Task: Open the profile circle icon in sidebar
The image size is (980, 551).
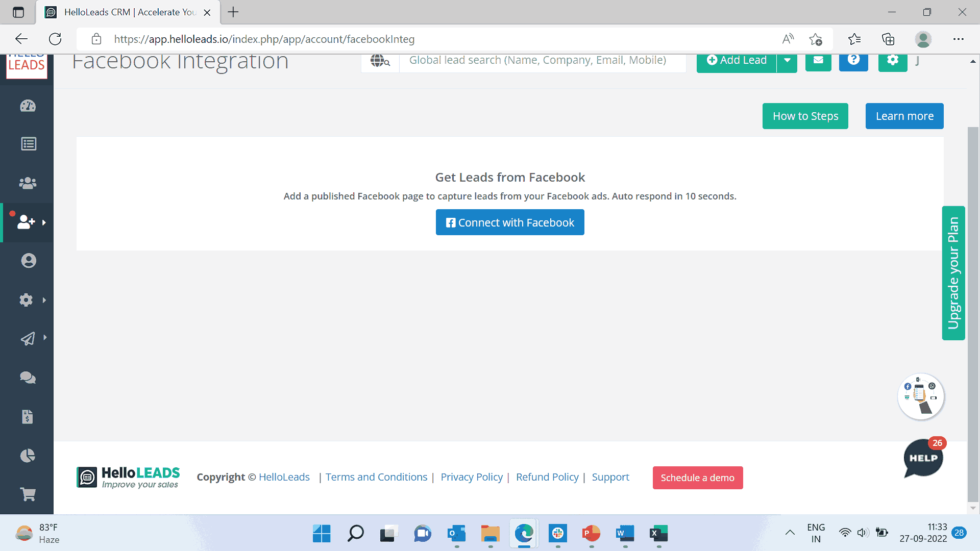Action: coord(29,261)
